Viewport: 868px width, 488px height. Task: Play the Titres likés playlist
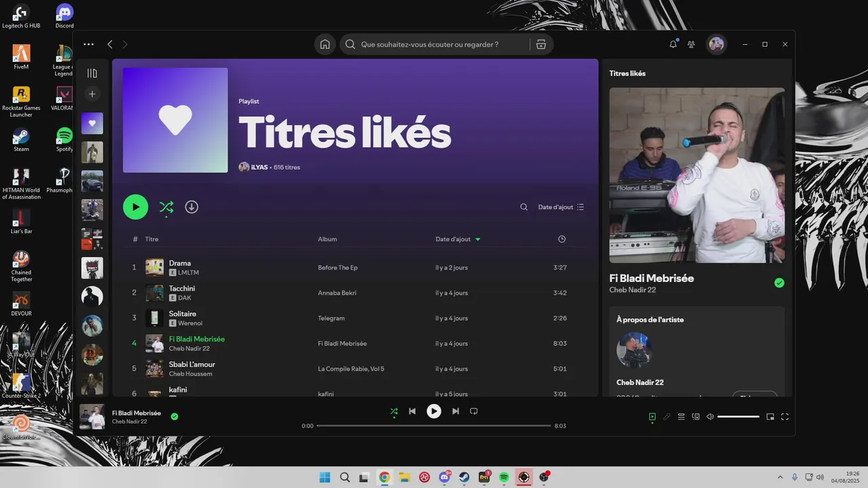coord(136,207)
